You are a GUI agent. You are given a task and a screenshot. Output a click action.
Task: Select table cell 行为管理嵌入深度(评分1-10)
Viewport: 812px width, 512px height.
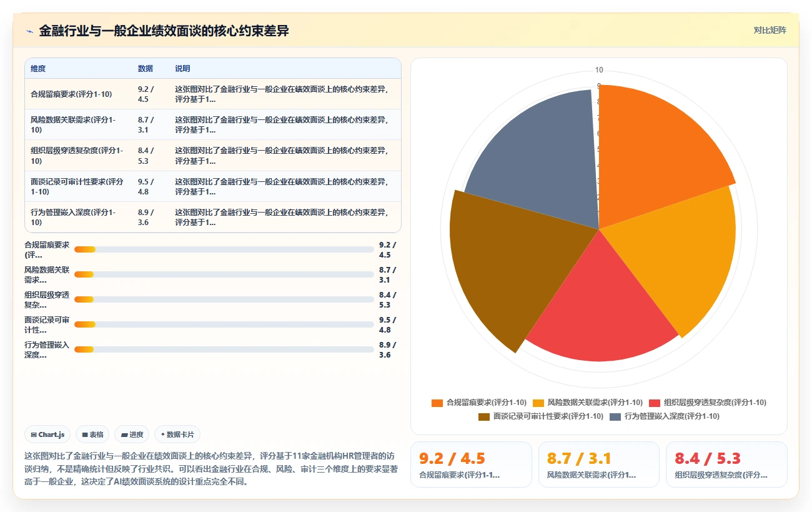click(78, 217)
